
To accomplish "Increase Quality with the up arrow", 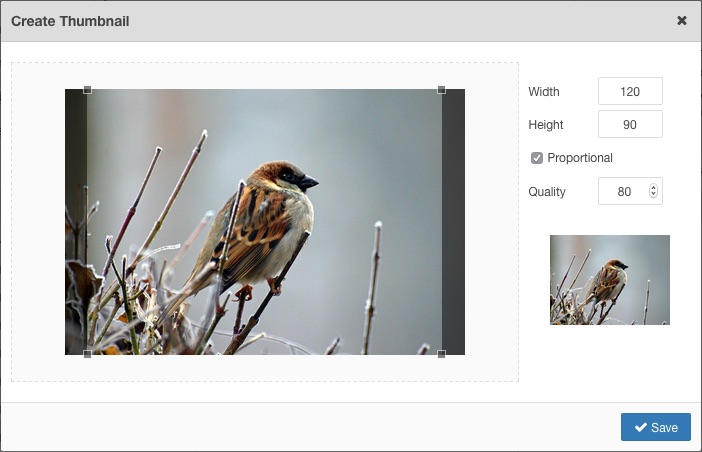I will coord(653,188).
